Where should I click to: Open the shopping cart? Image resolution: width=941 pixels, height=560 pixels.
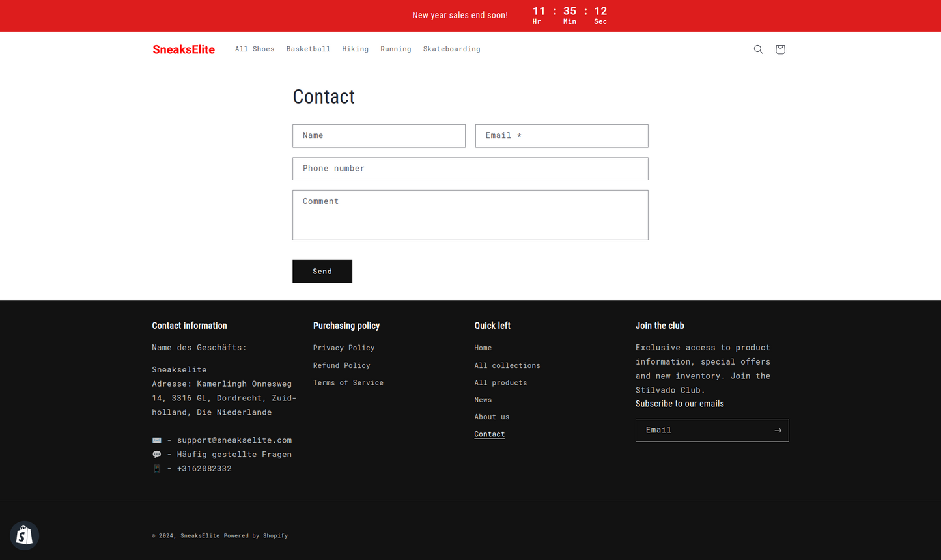779,49
